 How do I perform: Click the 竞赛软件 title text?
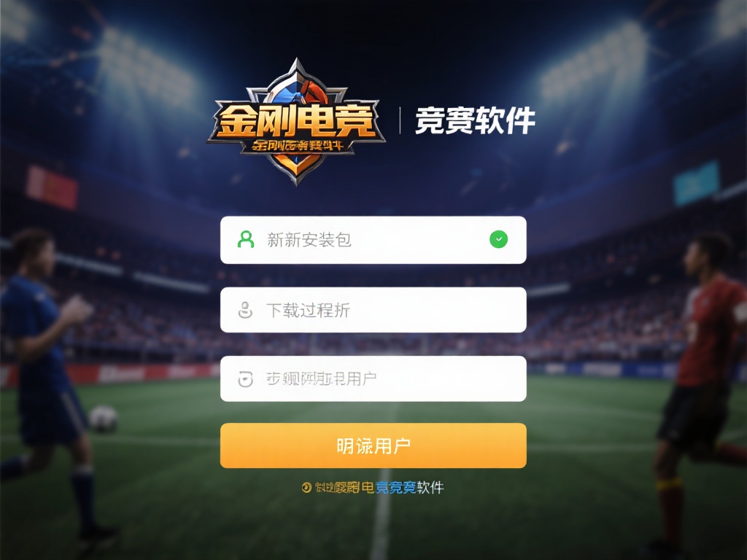click(475, 121)
